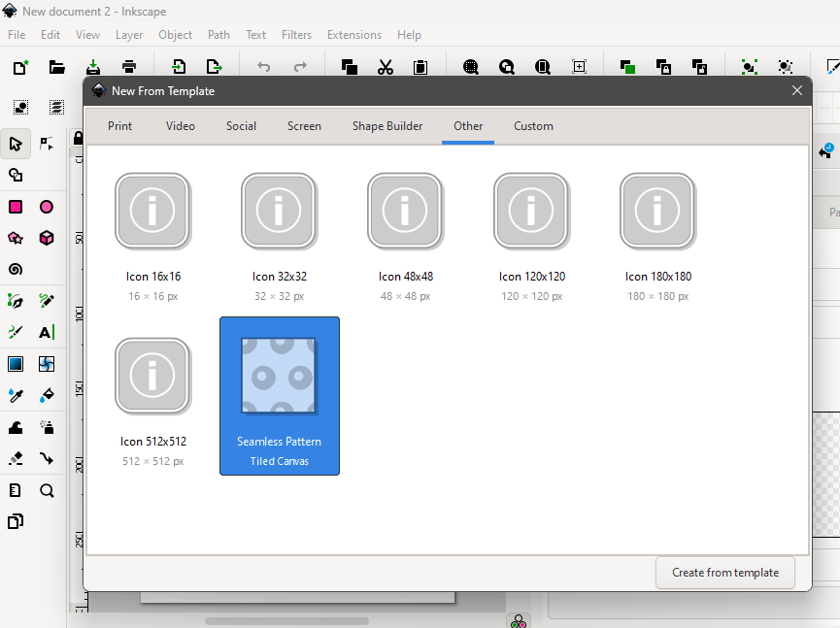Click the Group objects icon
The image size is (840, 628).
(749, 67)
